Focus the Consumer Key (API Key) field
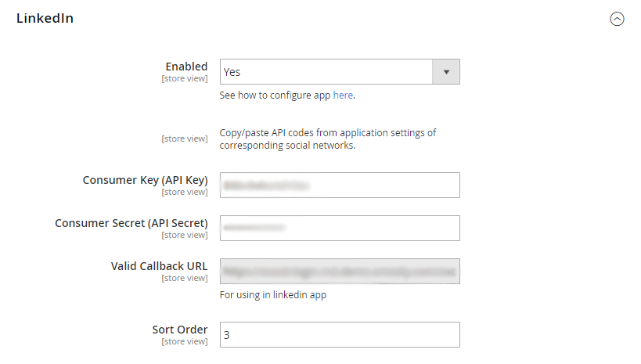641x364 pixels. point(340,186)
